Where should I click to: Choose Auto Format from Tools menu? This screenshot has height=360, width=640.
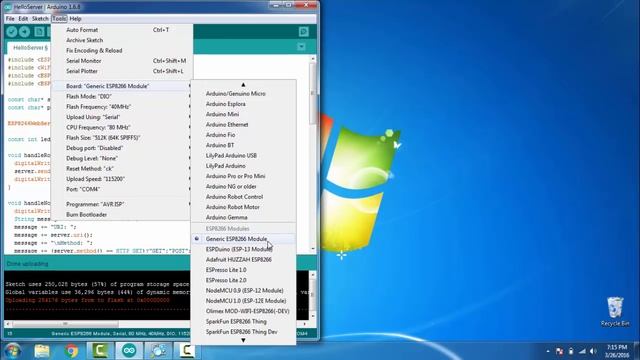(122, 30)
